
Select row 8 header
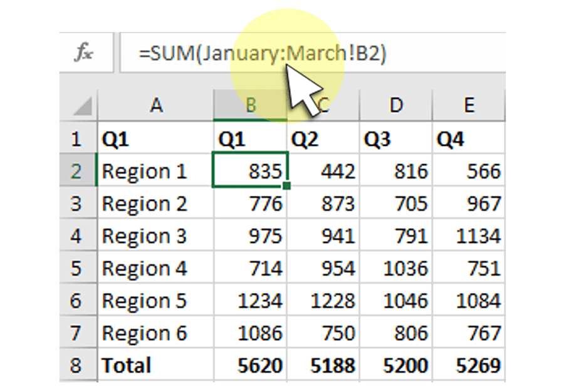[77, 366]
